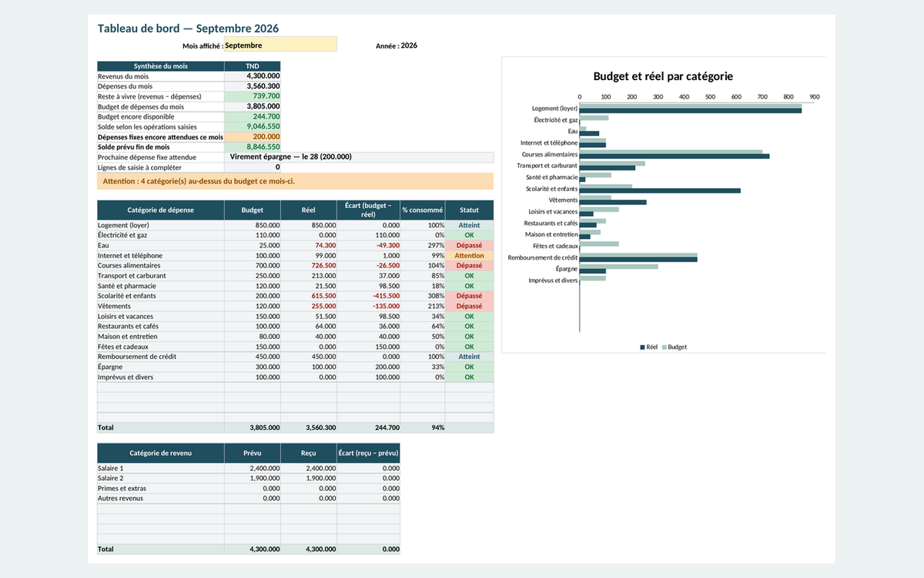
Task: Click the 'OK' status for Loisirs et vacances
Action: point(470,316)
